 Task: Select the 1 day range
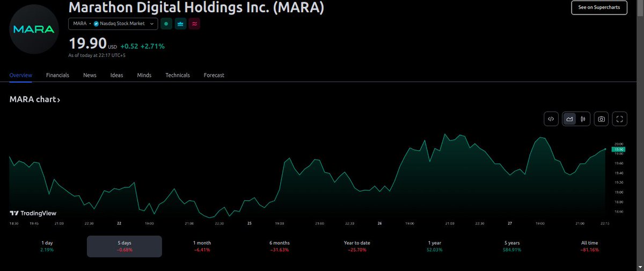(48, 246)
